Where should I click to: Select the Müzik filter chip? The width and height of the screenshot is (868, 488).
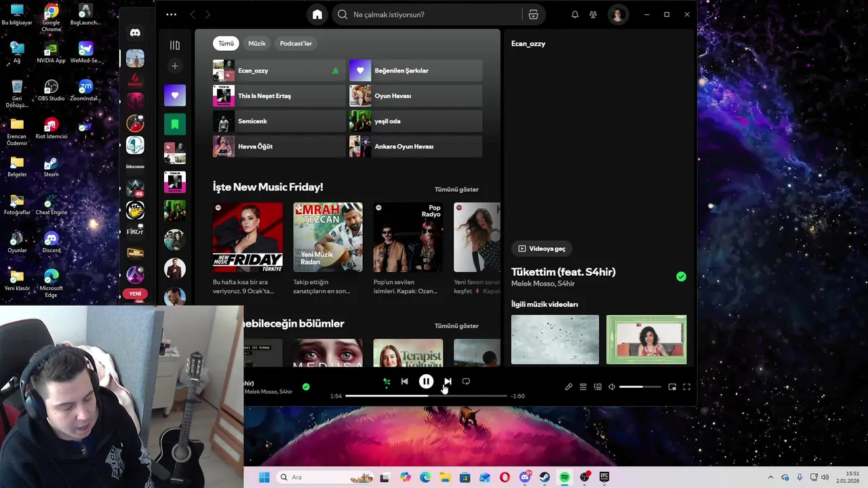click(x=257, y=43)
